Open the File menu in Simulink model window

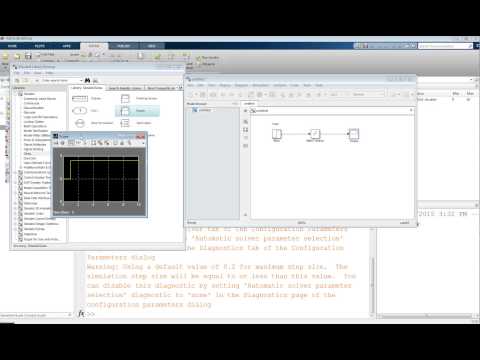pyautogui.click(x=190, y=85)
